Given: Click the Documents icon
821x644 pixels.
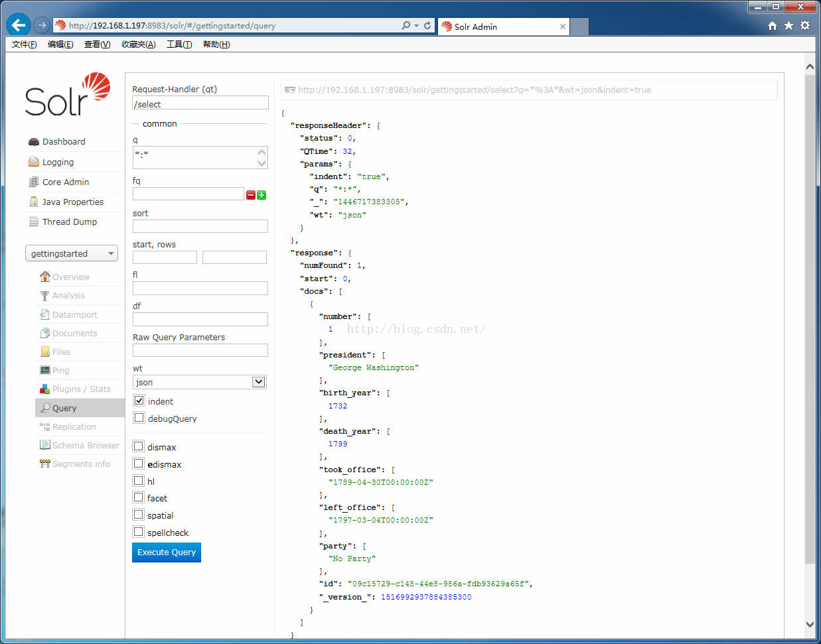Looking at the screenshot, I should (x=44, y=333).
